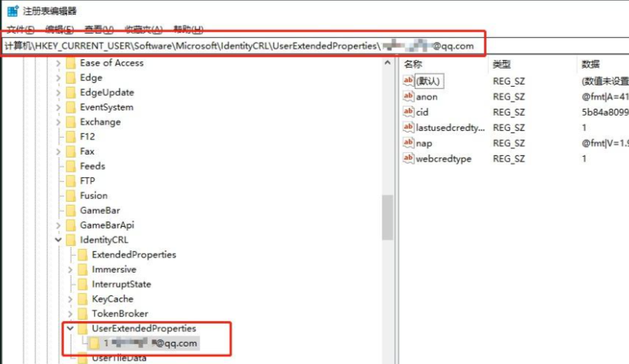This screenshot has height=364, width=629.
Task: Expand the Edge key
Action: [x=58, y=78]
